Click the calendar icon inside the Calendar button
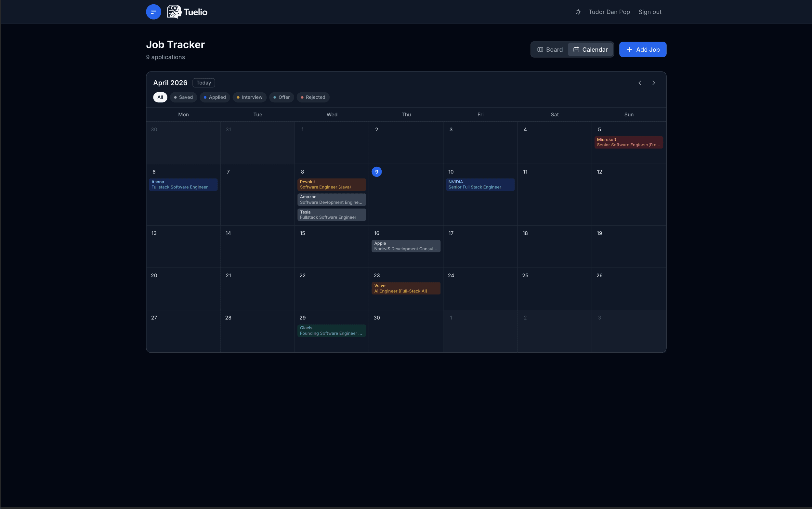 (576, 49)
